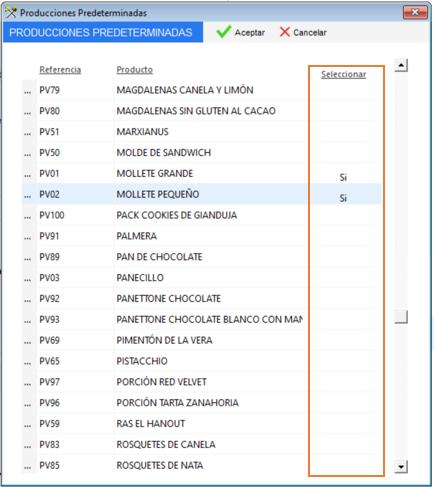
Task: Sort by the Referencia column header
Action: point(60,70)
